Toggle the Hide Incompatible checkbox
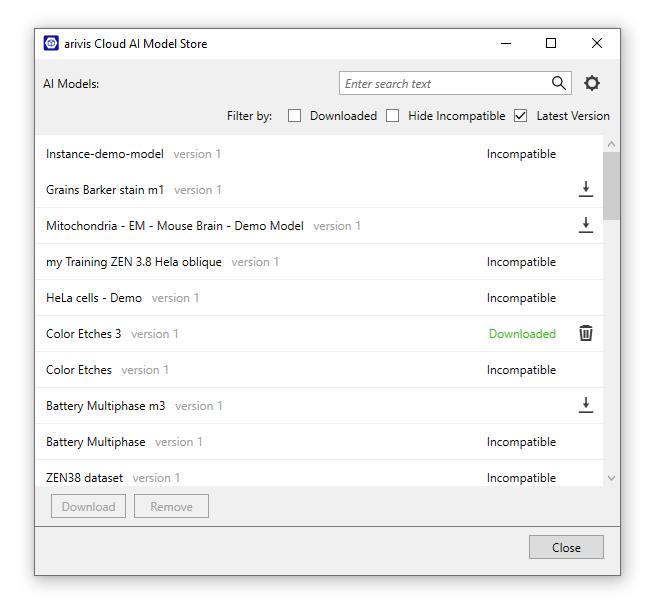Viewport: 655px width, 613px height. [x=393, y=116]
